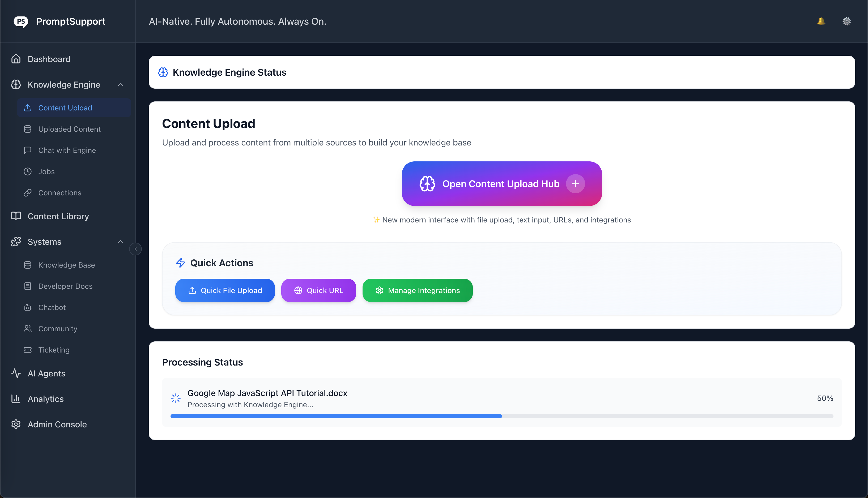Collapse the sidebar with the chevron handle
The height and width of the screenshot is (498, 868).
pyautogui.click(x=135, y=249)
